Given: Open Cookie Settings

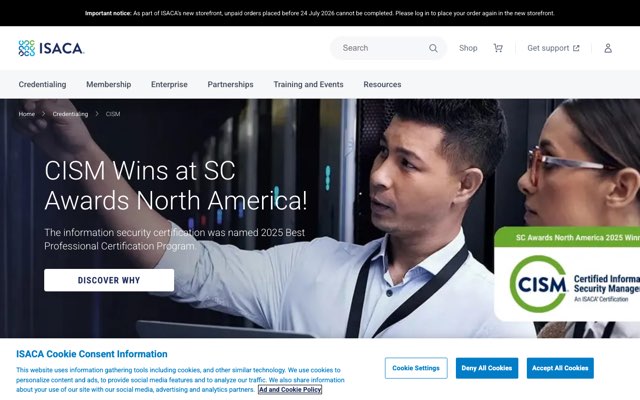Looking at the screenshot, I should pyautogui.click(x=416, y=368).
